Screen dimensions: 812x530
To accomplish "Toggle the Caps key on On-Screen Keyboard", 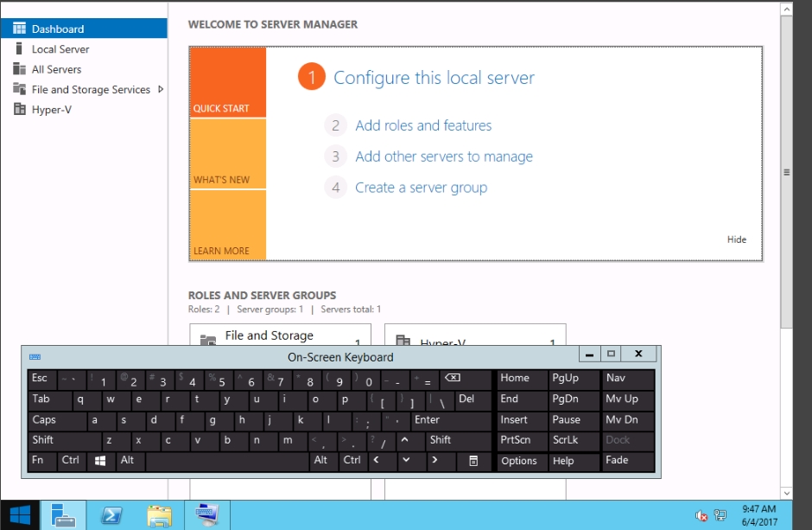I will tap(57, 421).
